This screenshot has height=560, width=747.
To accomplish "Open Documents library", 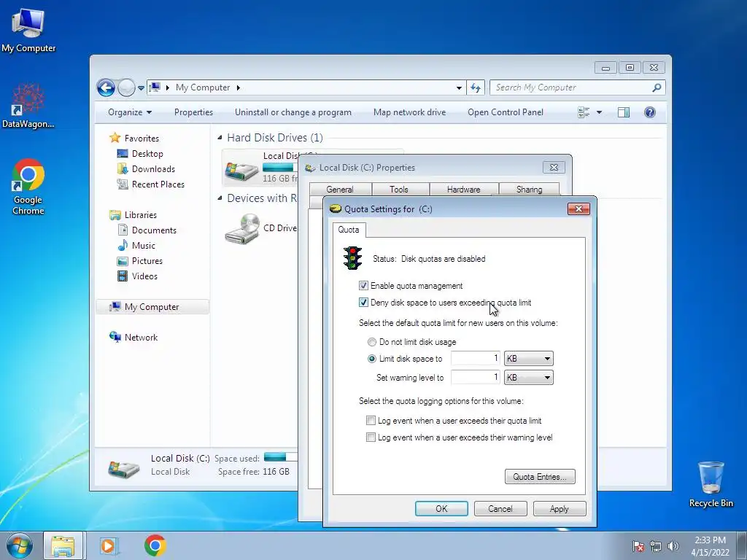I will point(147,230).
